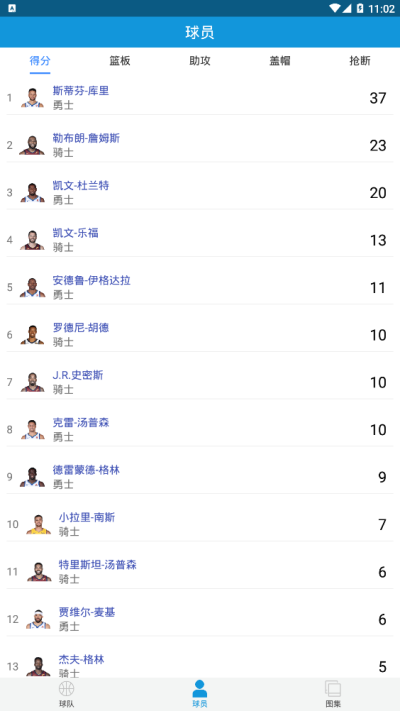
Task: Switch to the 盖帽 tab
Action: coord(280,61)
